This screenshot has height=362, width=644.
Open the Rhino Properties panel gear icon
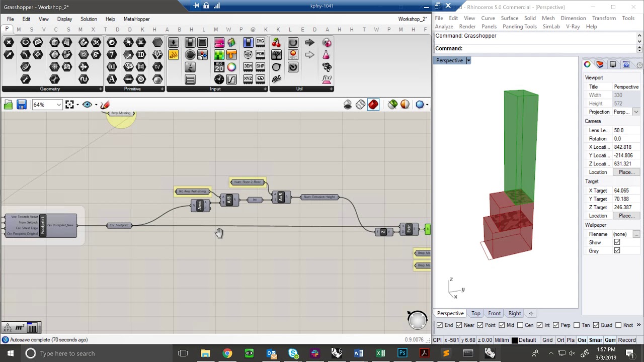pos(639,65)
